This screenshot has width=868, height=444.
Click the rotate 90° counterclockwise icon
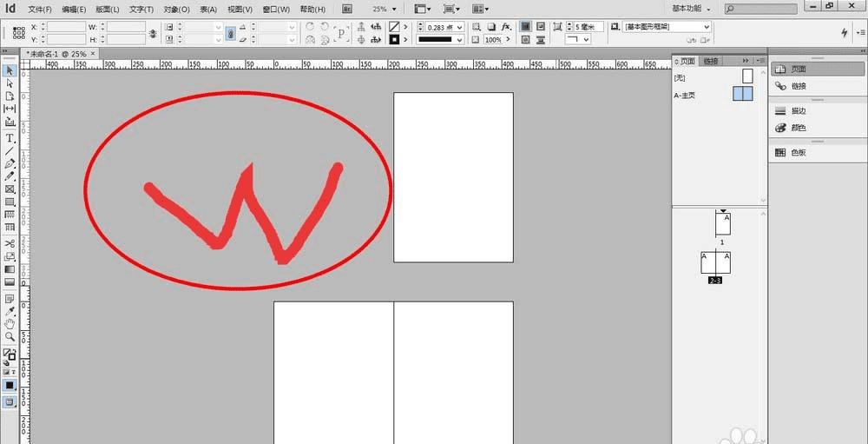(x=325, y=27)
